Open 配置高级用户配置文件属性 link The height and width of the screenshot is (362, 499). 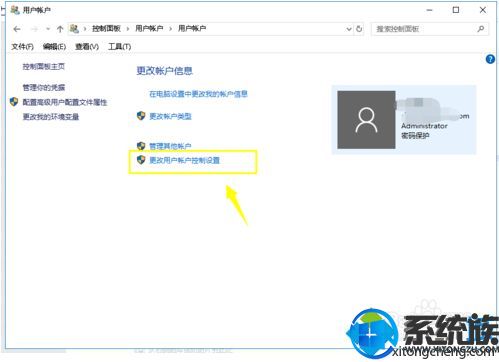pos(65,102)
